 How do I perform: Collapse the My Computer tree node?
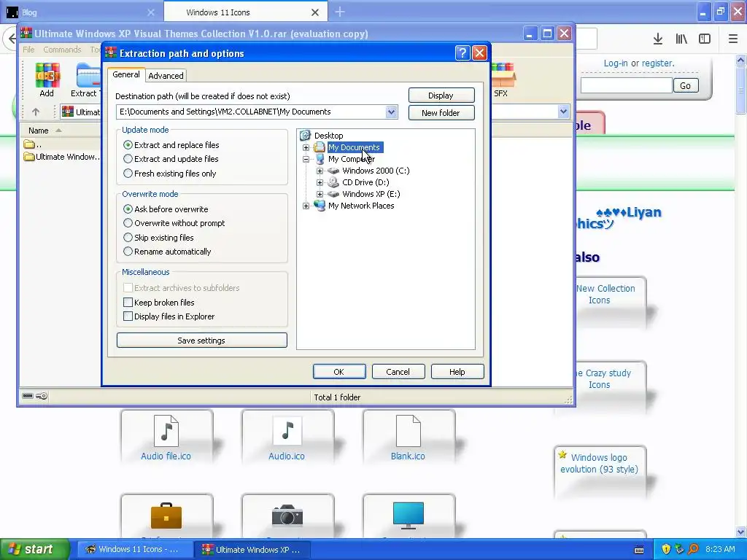coord(306,159)
